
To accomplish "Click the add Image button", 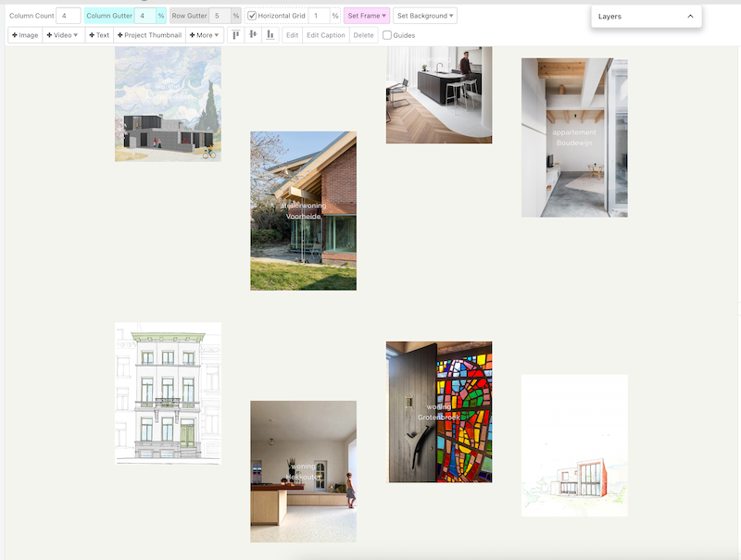I will click(25, 35).
